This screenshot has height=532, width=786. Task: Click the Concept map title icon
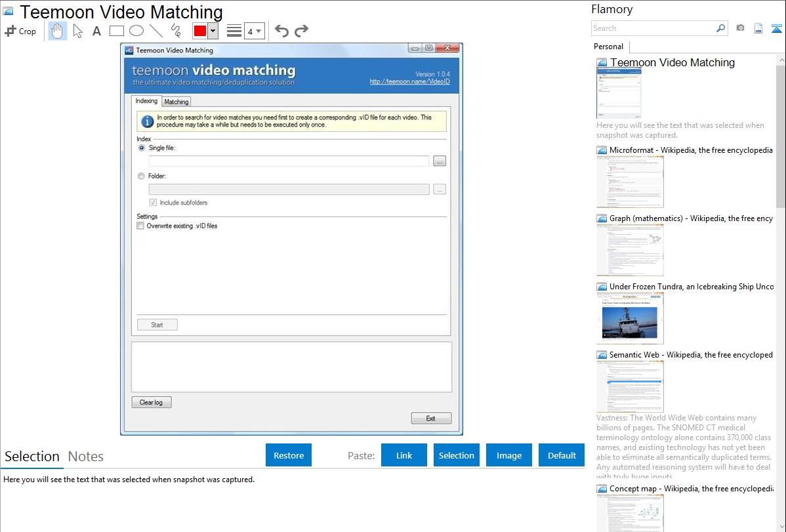click(x=602, y=488)
